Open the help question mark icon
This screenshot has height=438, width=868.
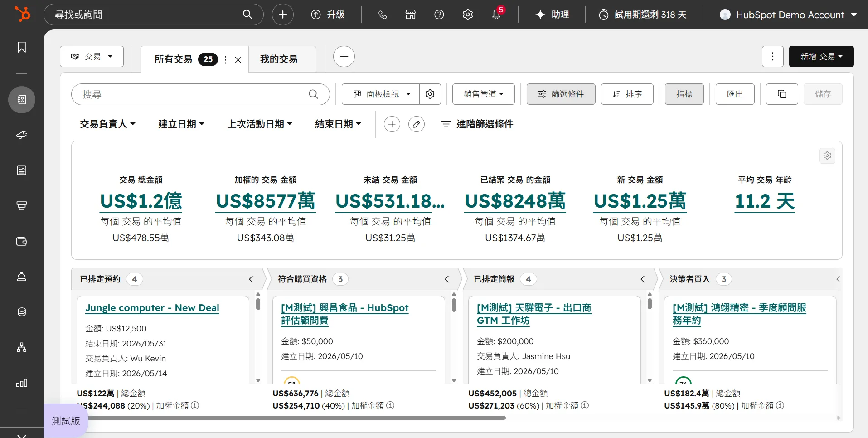439,15
